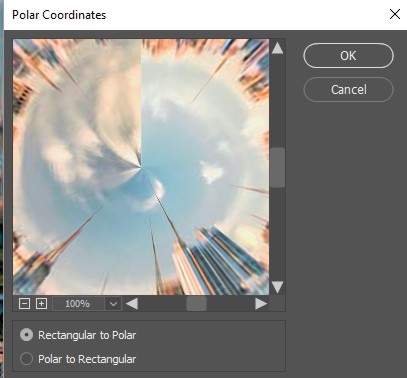Viewport: 407px width, 378px height.
Task: Confirm the filter with OK
Action: click(348, 56)
